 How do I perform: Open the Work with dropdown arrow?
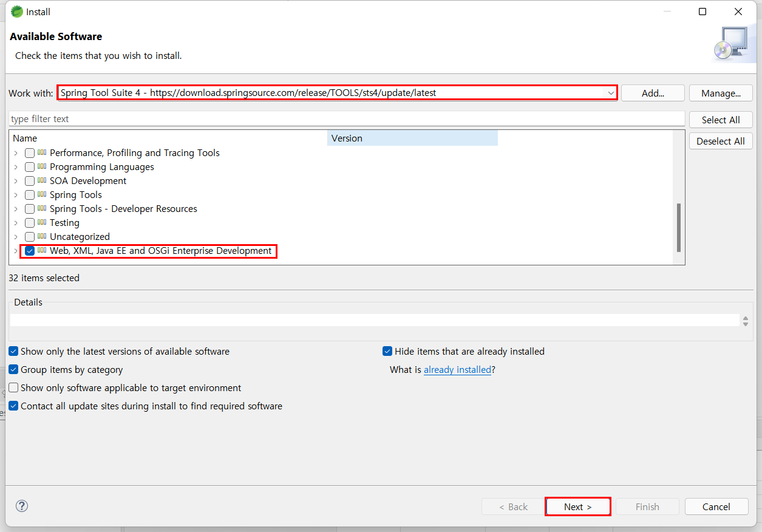(611, 93)
